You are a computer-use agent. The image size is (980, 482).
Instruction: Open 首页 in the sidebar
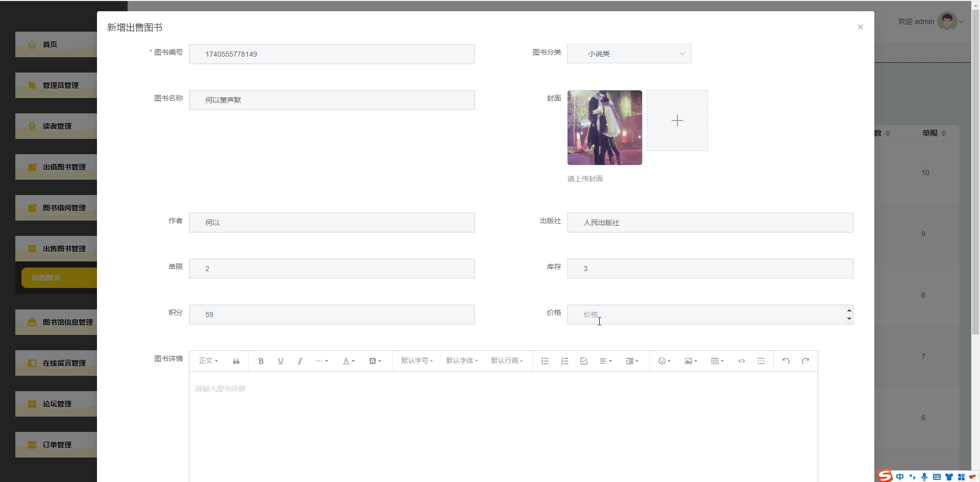[56, 44]
